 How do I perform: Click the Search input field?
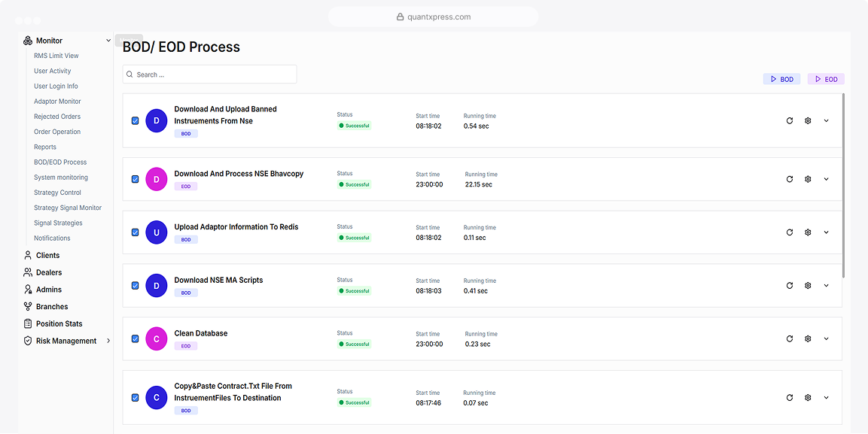(x=210, y=74)
